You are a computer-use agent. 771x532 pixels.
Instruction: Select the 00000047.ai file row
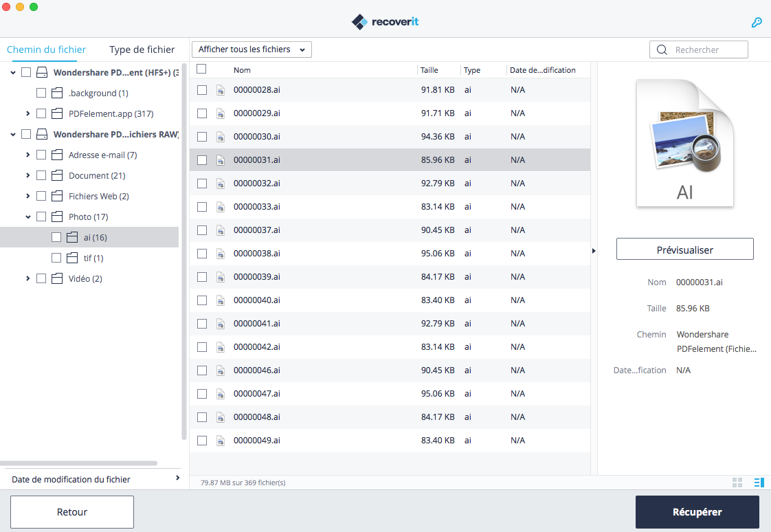(390, 394)
